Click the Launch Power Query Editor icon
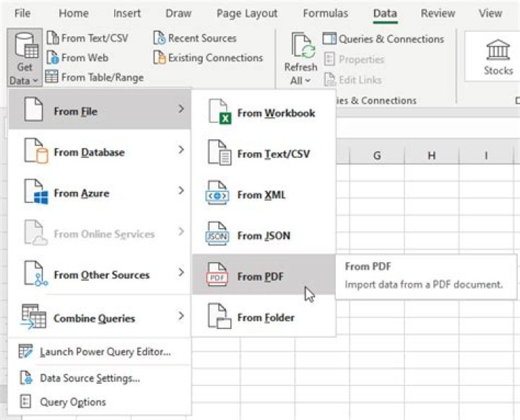 [x=25, y=351]
